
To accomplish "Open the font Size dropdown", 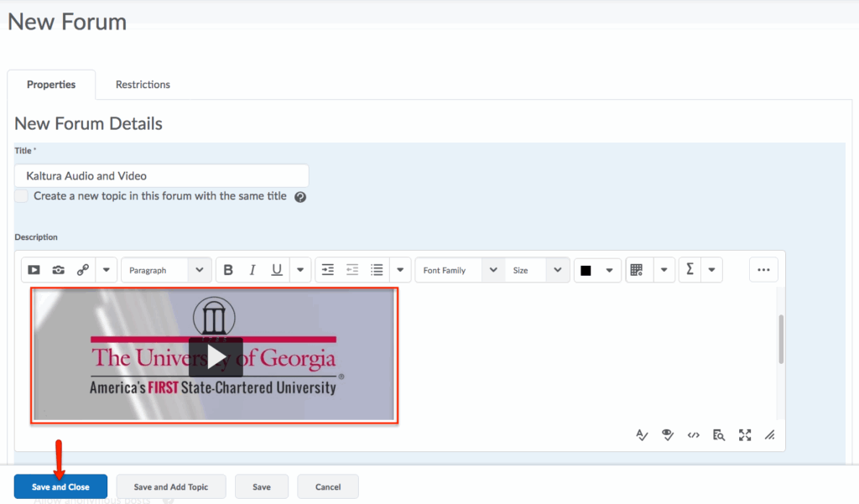I will click(537, 270).
